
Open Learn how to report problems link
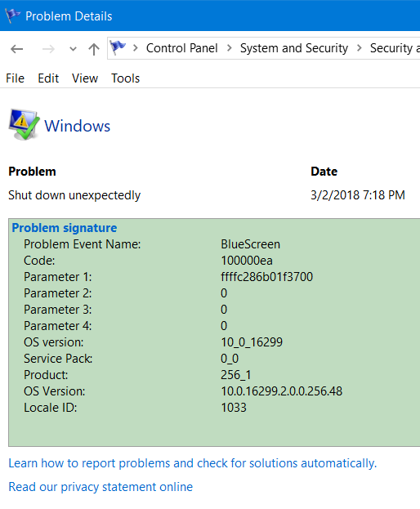click(x=193, y=463)
